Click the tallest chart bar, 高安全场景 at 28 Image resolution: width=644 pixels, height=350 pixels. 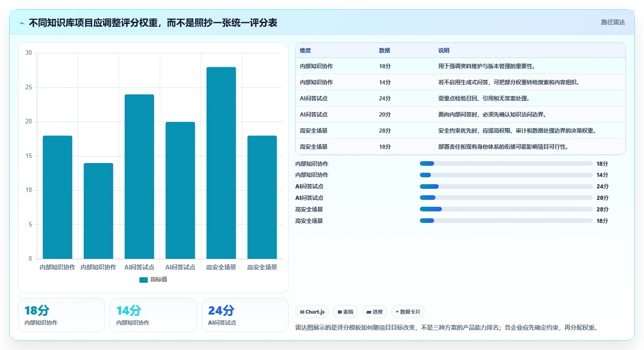pos(221,163)
